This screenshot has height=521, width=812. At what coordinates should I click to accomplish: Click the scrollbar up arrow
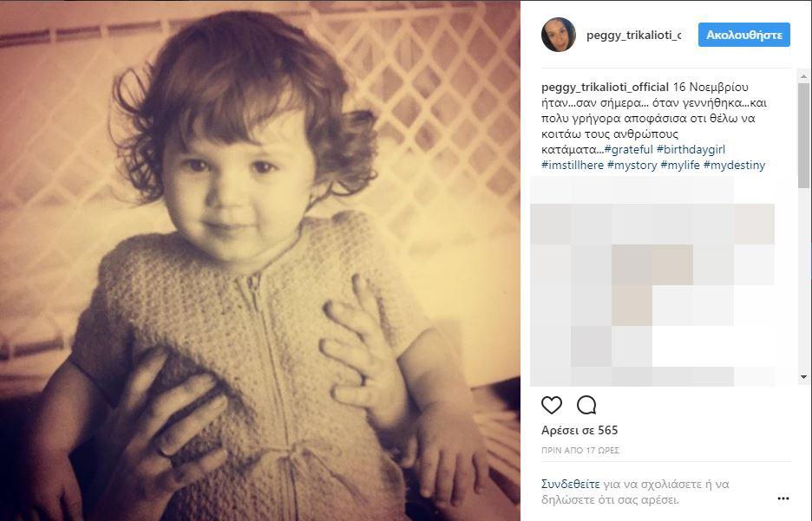803,76
